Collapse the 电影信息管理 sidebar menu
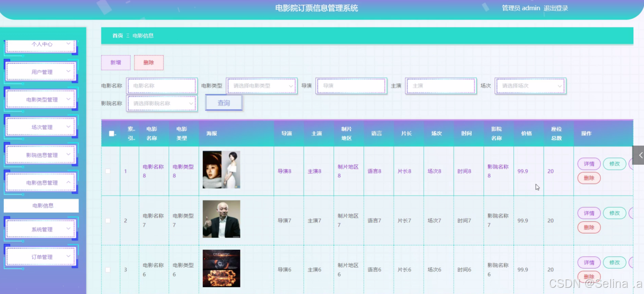The width and height of the screenshot is (644, 294). click(41, 183)
